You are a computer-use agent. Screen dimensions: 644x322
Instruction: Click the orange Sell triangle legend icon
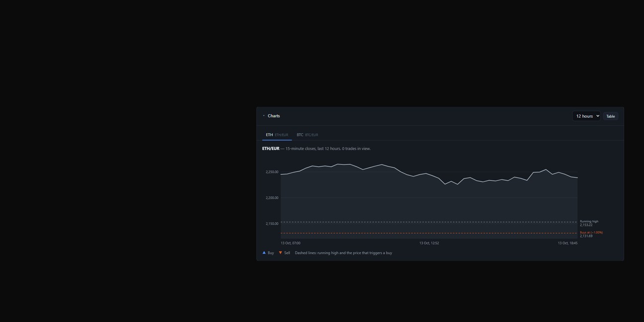(x=280, y=252)
